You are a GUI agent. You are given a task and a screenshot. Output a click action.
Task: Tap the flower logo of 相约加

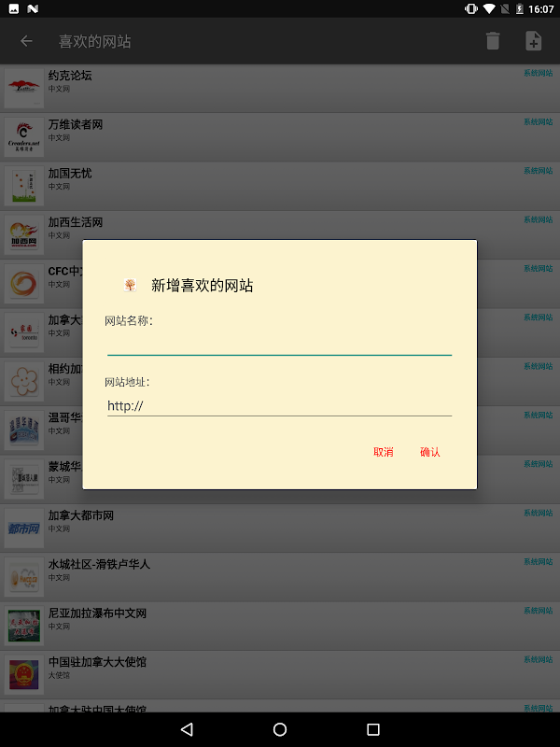pyautogui.click(x=24, y=382)
